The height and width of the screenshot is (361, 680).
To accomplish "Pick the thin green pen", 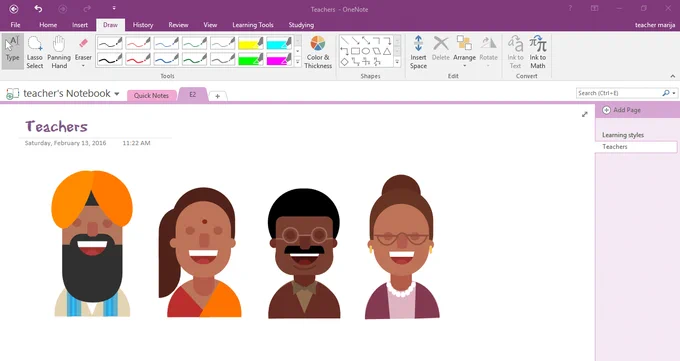I will tap(194, 43).
